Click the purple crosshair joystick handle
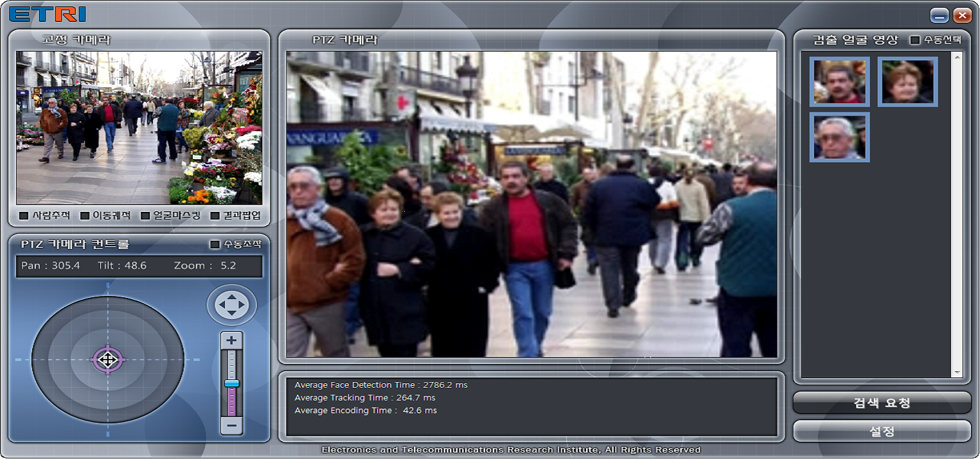Screen dimensions: 980x459 point(108,359)
